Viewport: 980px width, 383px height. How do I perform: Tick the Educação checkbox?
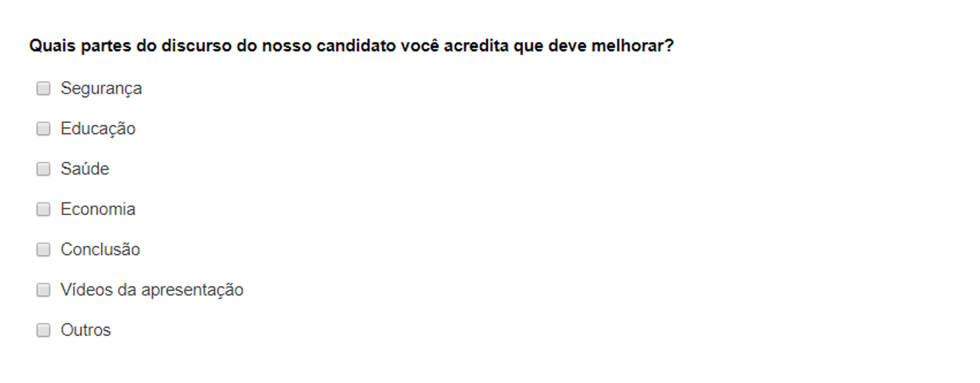44,129
